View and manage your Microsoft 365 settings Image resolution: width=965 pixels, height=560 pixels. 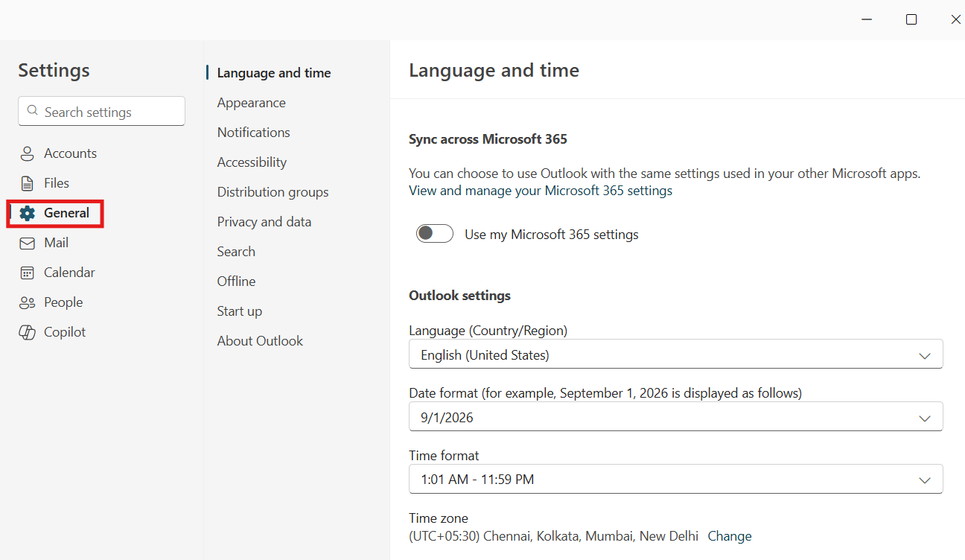pyautogui.click(x=540, y=190)
